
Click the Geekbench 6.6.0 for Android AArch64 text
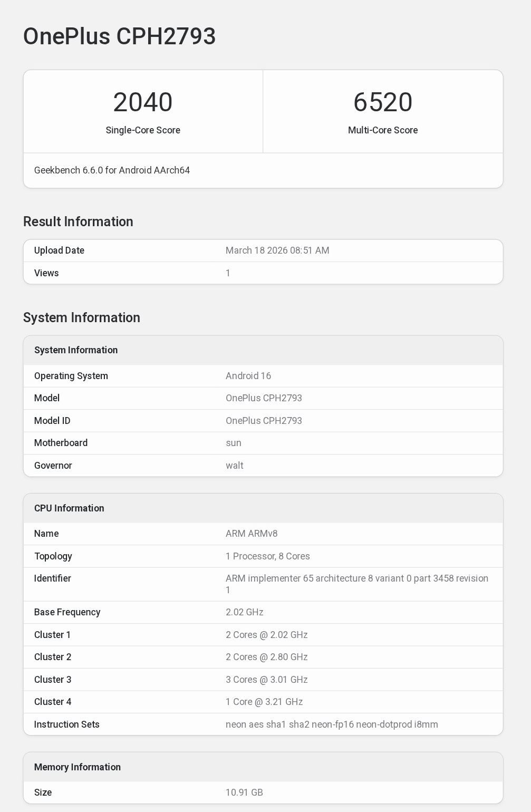click(112, 170)
